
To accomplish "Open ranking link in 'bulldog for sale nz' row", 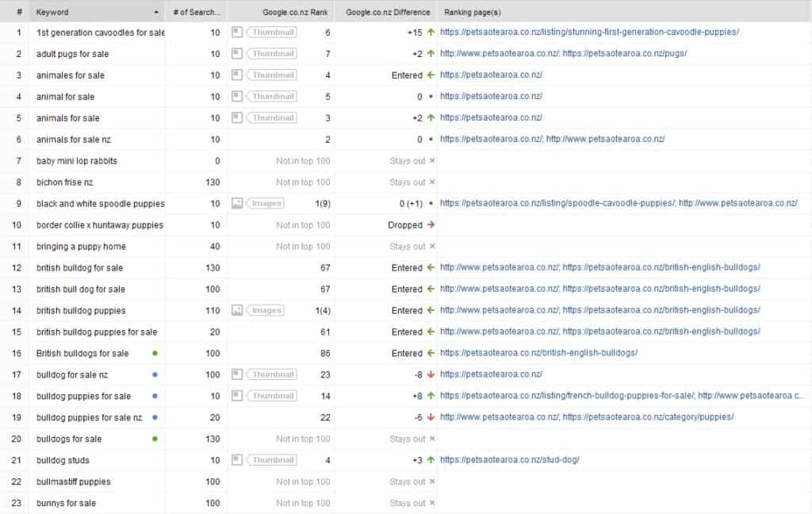I will coord(491,374).
